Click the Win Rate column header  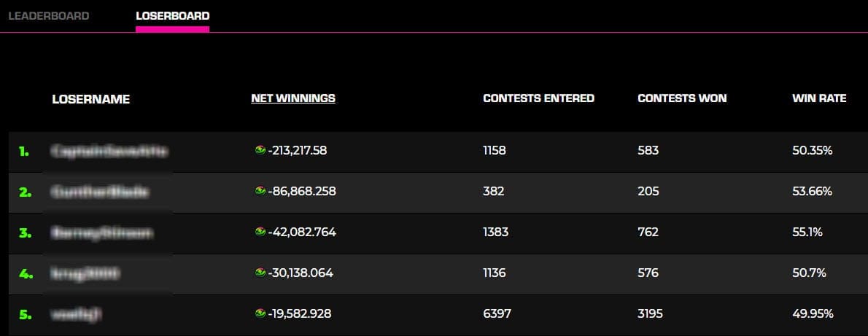[819, 98]
